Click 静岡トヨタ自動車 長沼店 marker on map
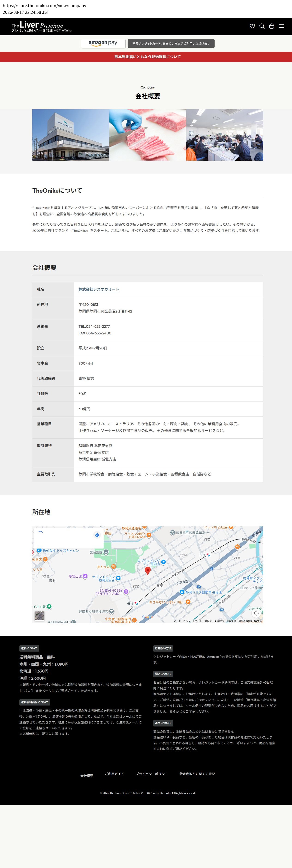292x868 pixels. pyautogui.click(x=182, y=592)
